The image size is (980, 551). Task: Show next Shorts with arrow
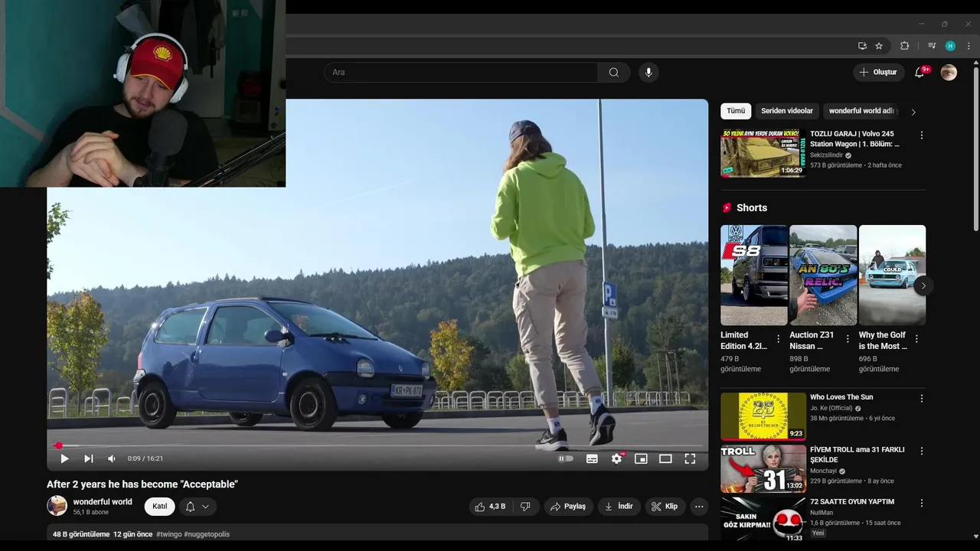click(x=923, y=285)
